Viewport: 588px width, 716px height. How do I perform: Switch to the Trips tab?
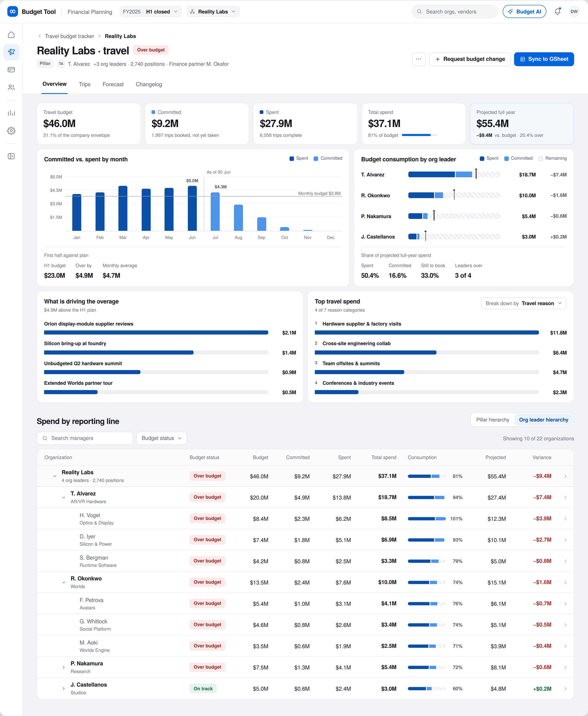85,84
